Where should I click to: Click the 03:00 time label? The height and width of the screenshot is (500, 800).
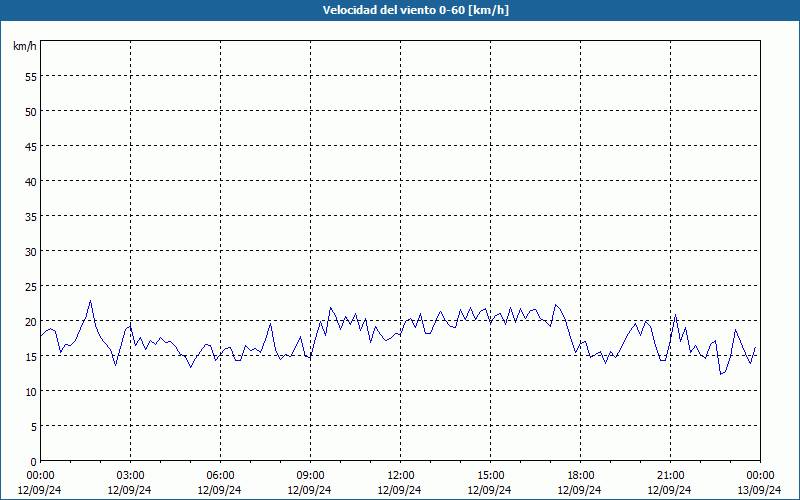[x=131, y=475]
